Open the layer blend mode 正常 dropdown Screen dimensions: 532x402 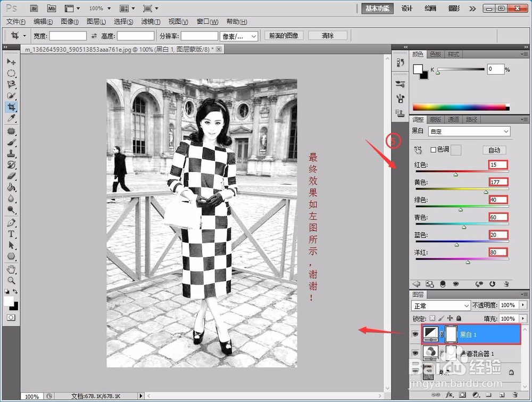pyautogui.click(x=440, y=306)
